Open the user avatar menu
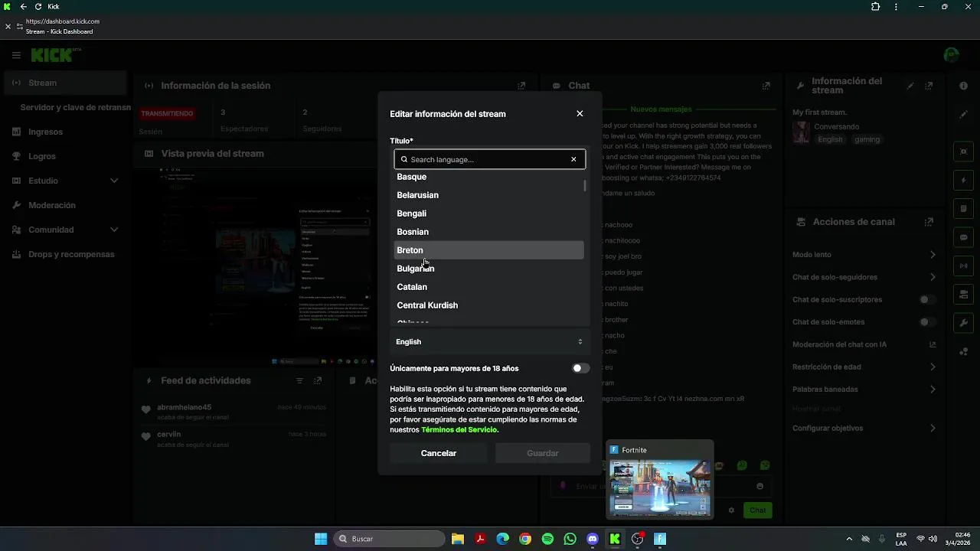This screenshot has height=551, width=980. (952, 55)
